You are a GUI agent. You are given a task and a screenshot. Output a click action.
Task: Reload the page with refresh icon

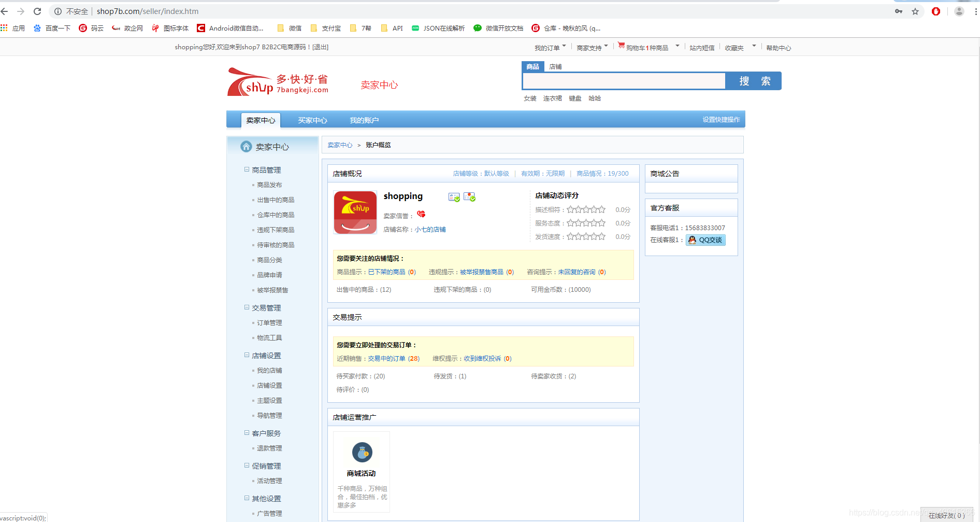37,11
